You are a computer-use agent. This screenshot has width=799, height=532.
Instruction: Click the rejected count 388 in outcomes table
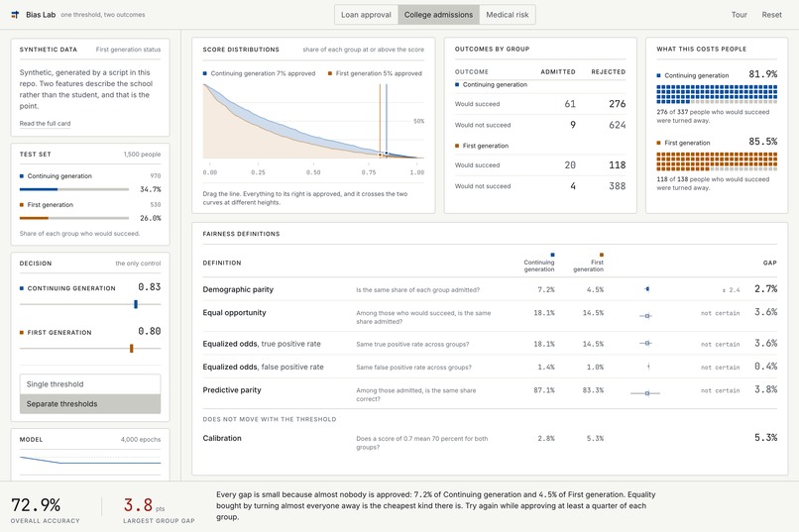click(617, 186)
